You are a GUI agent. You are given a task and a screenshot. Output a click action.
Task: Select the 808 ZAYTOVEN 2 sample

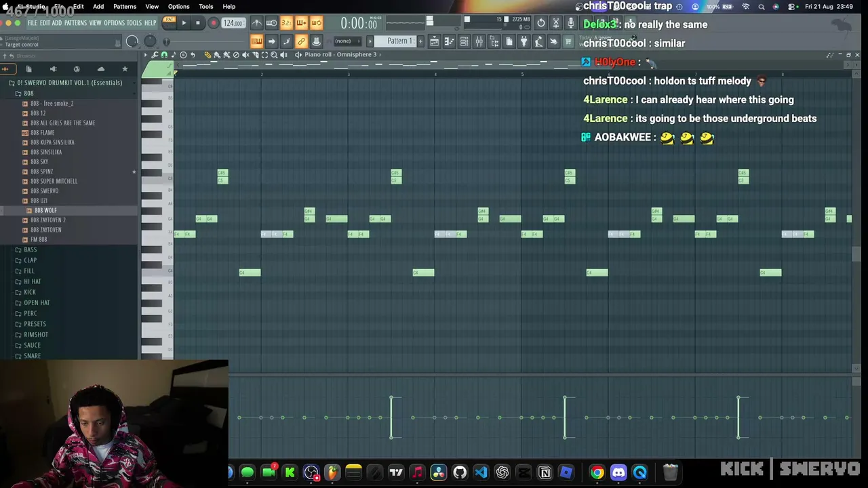47,220
